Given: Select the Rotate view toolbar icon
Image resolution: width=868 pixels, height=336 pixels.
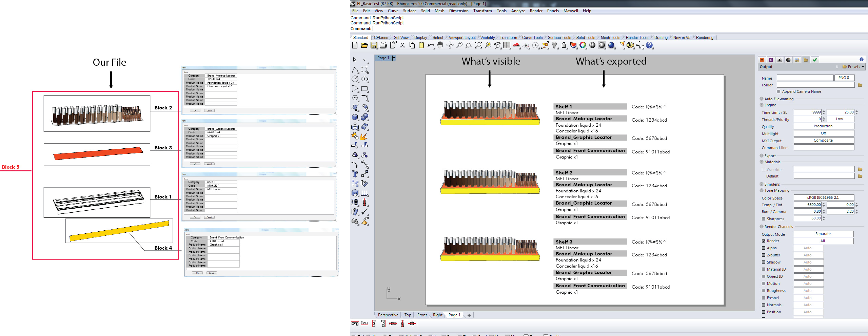Looking at the screenshot, I should tap(450, 45).
